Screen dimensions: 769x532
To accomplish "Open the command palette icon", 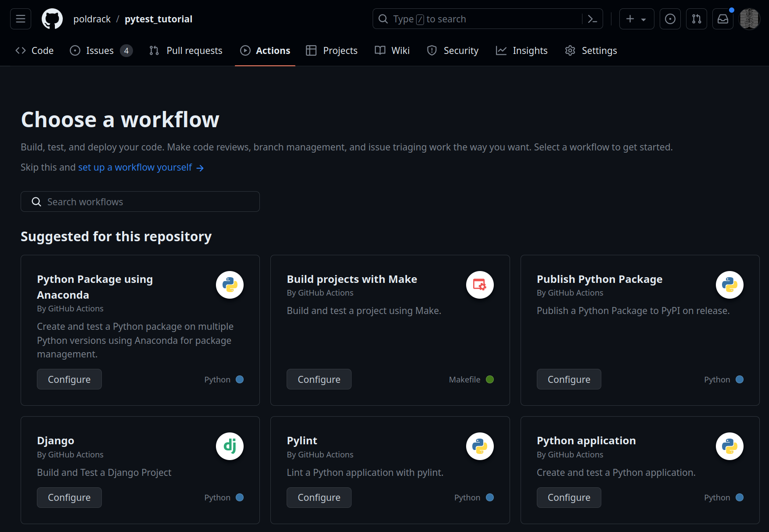I will point(592,19).
